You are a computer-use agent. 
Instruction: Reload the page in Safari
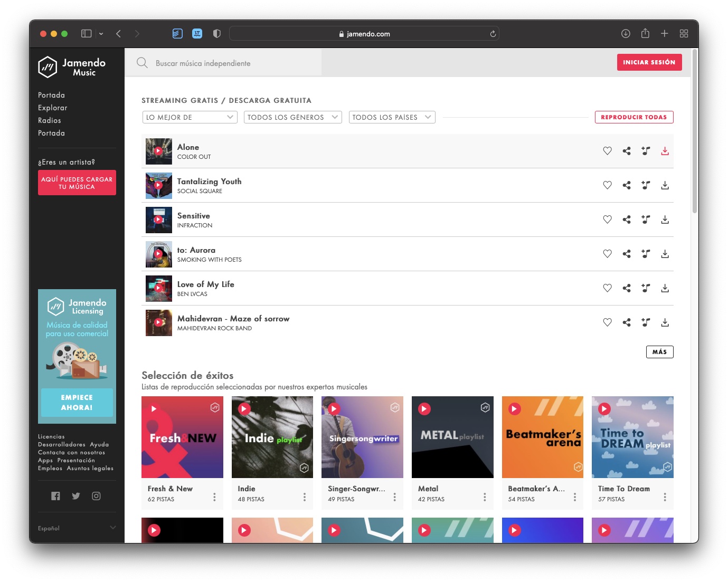coord(493,34)
